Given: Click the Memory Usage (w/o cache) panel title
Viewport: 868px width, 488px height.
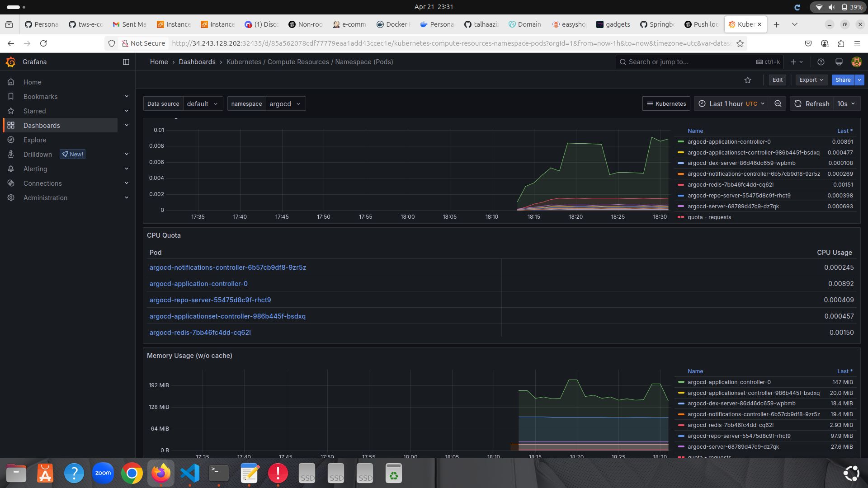Looking at the screenshot, I should (189, 356).
